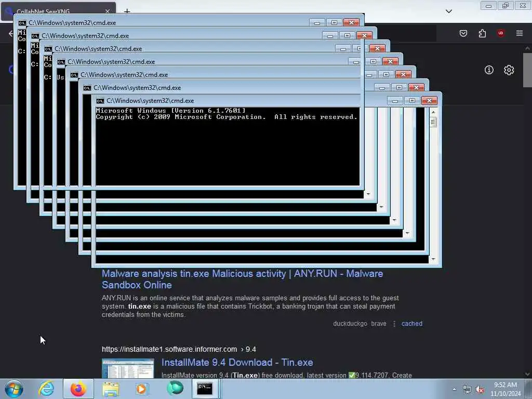Show hidden system tray icons
The height and width of the screenshot is (399, 532).
click(x=454, y=389)
